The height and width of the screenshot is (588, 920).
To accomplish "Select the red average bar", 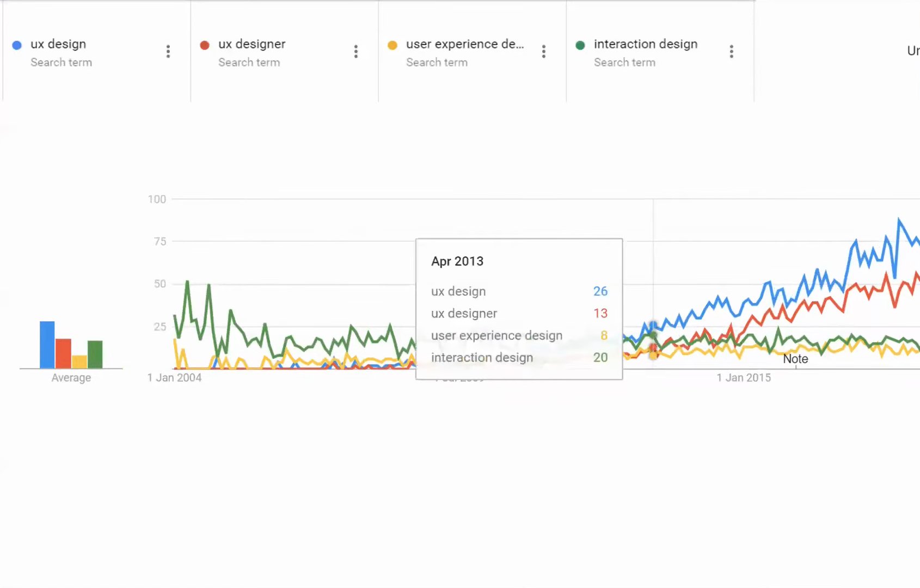I will [63, 353].
